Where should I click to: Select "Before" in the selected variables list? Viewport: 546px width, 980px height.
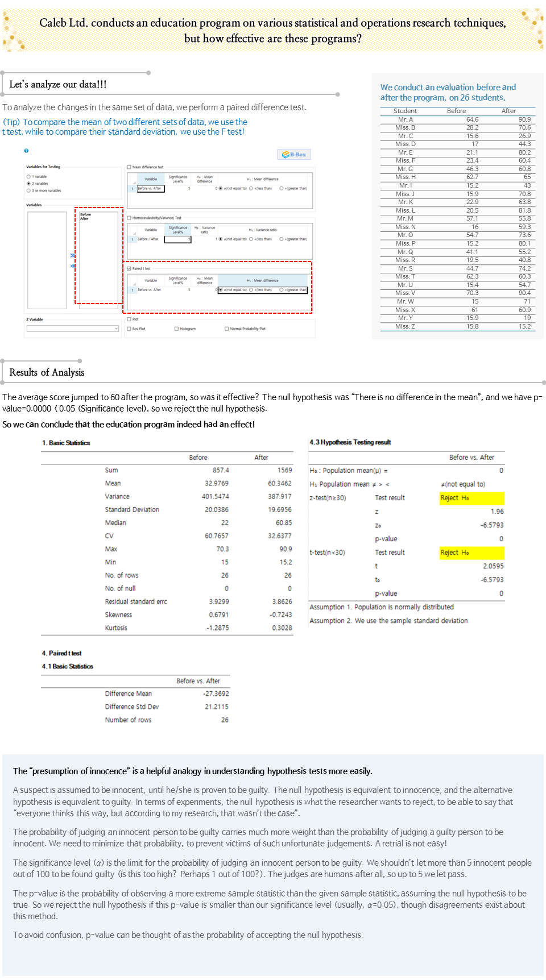click(x=85, y=214)
